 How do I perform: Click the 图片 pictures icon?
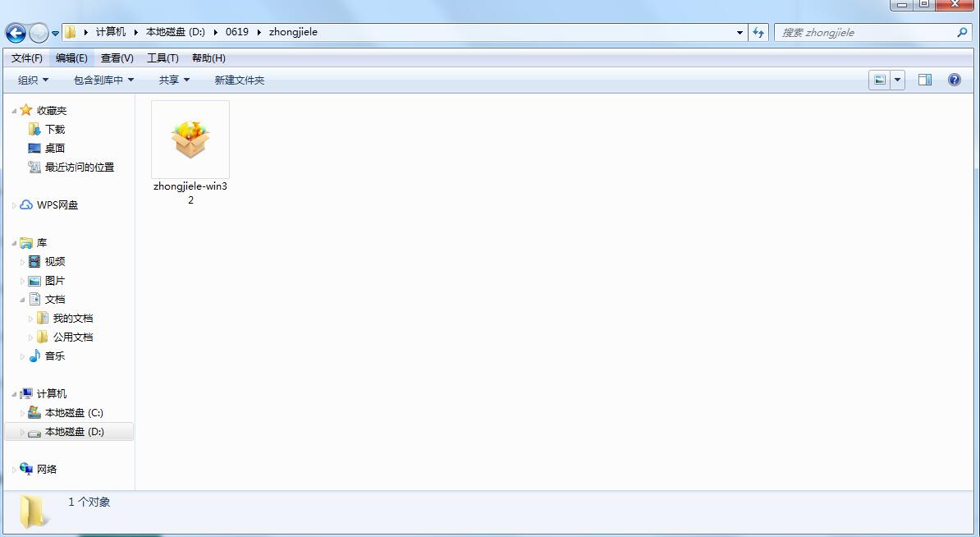34,281
